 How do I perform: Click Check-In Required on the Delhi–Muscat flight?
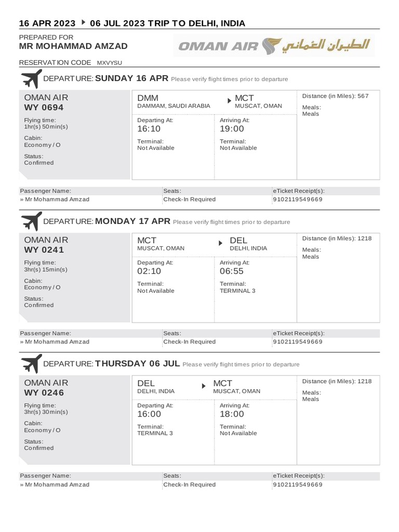click(189, 485)
